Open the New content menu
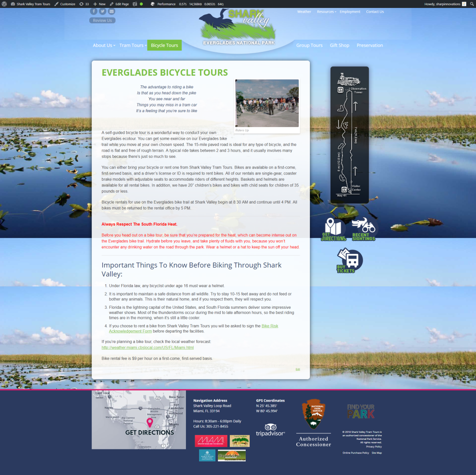The width and height of the screenshot is (476, 475). [x=99, y=4]
